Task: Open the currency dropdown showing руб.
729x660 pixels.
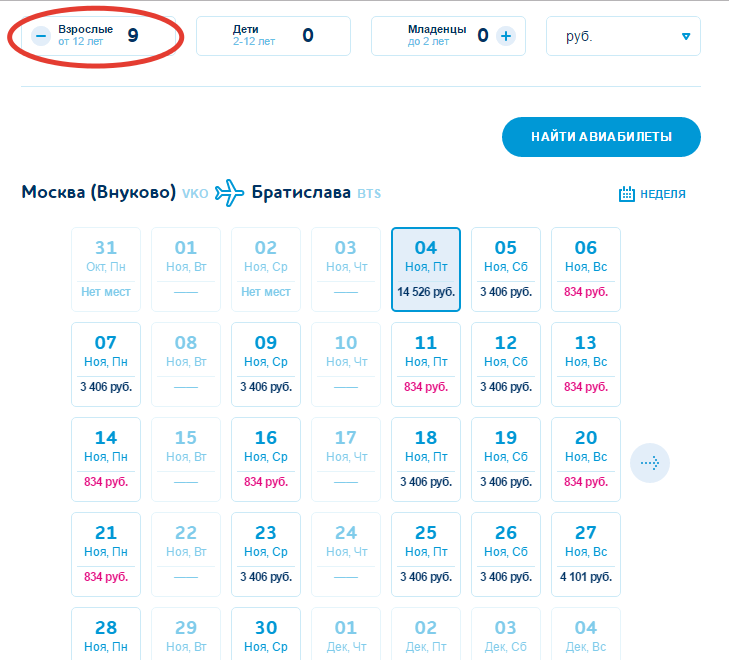Action: click(x=623, y=36)
